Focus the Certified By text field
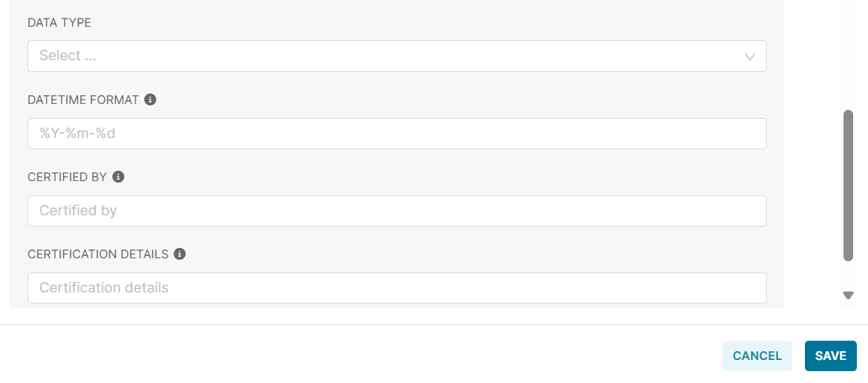The height and width of the screenshot is (383, 868). 397,211
